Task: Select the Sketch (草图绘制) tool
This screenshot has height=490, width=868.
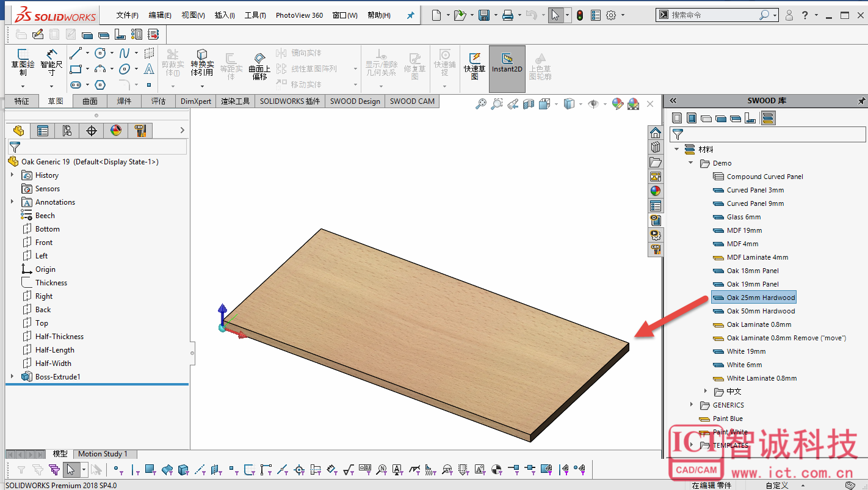Action: click(23, 62)
